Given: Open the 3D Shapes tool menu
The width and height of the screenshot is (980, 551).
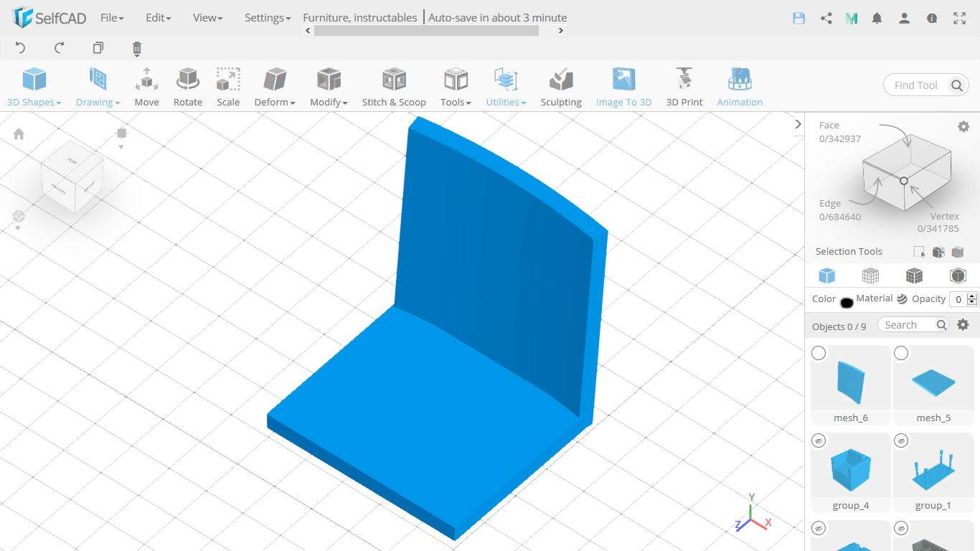Looking at the screenshot, I should coord(34,87).
